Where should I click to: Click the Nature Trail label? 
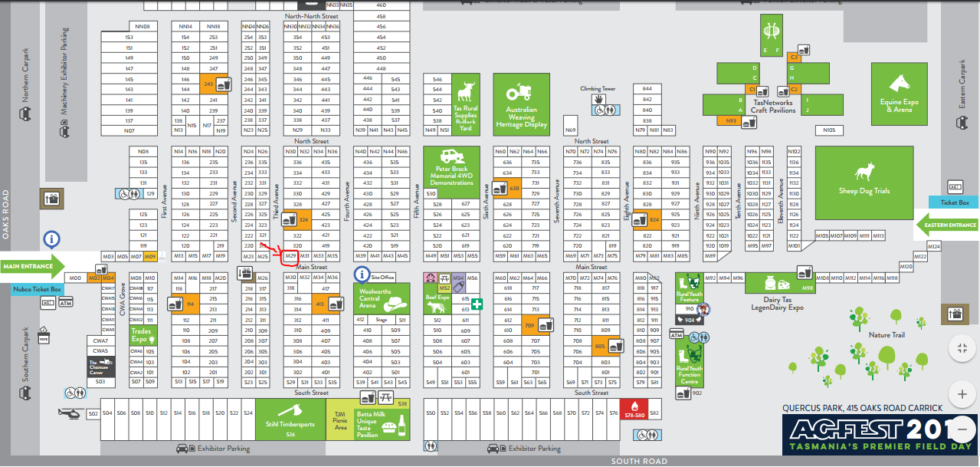[887, 335]
